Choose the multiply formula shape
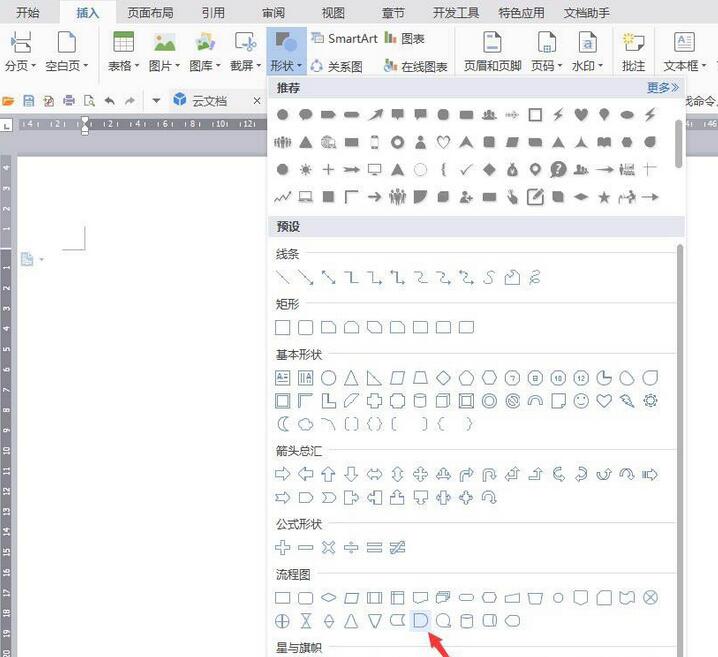The image size is (718, 657). pos(328,547)
